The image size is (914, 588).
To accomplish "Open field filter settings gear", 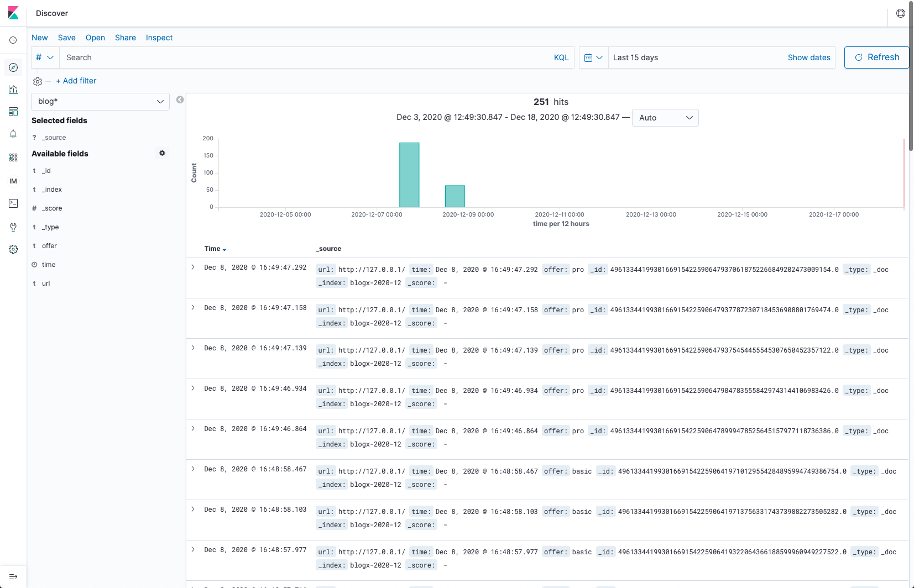I will coord(162,153).
